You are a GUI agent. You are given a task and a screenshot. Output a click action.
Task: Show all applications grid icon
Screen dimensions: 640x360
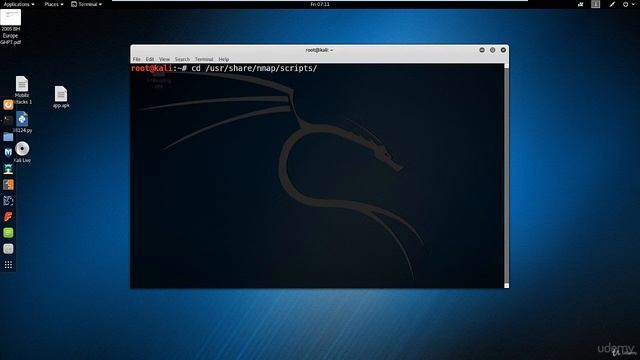[x=8, y=265]
